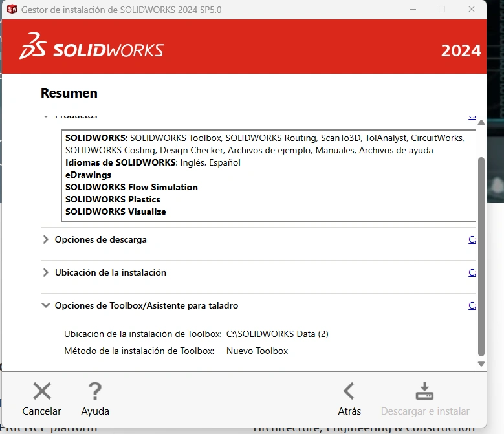Select 'SOLIDWORKS Visualize' text line
Screen dimensions: 504x434
(115, 212)
